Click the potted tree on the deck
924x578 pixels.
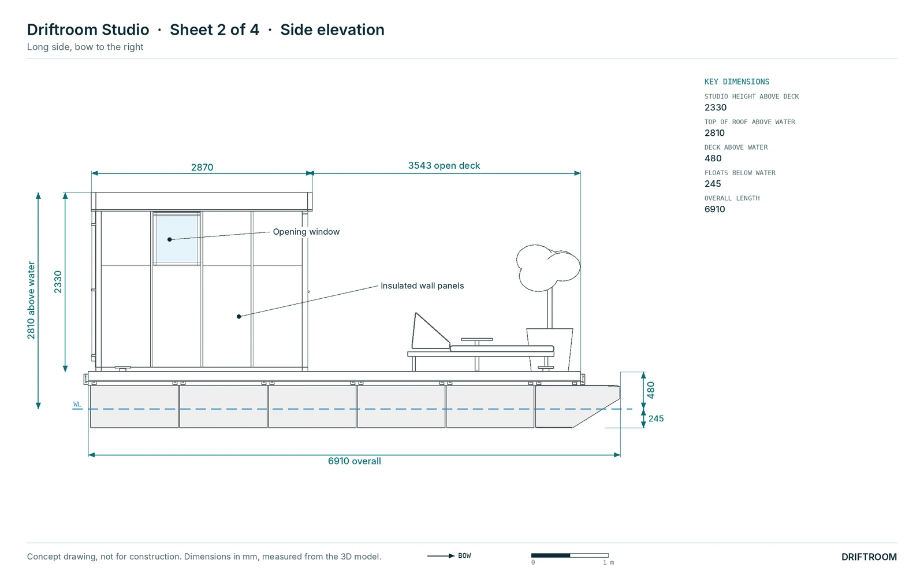pyautogui.click(x=549, y=307)
